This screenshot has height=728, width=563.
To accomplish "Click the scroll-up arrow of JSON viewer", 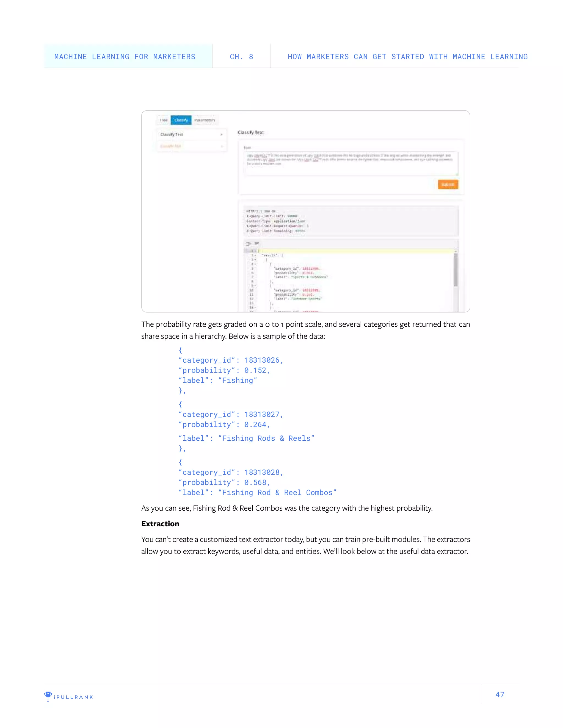I will [456, 251].
